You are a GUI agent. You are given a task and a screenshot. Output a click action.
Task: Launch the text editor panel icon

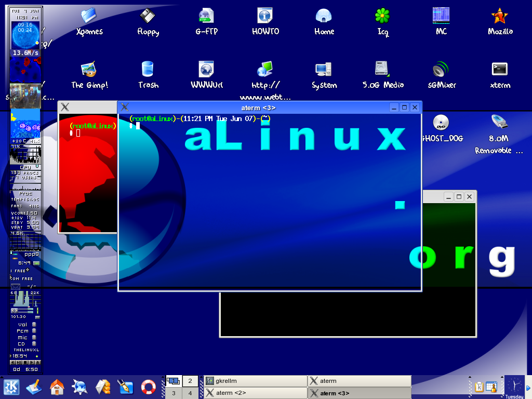tap(34, 387)
